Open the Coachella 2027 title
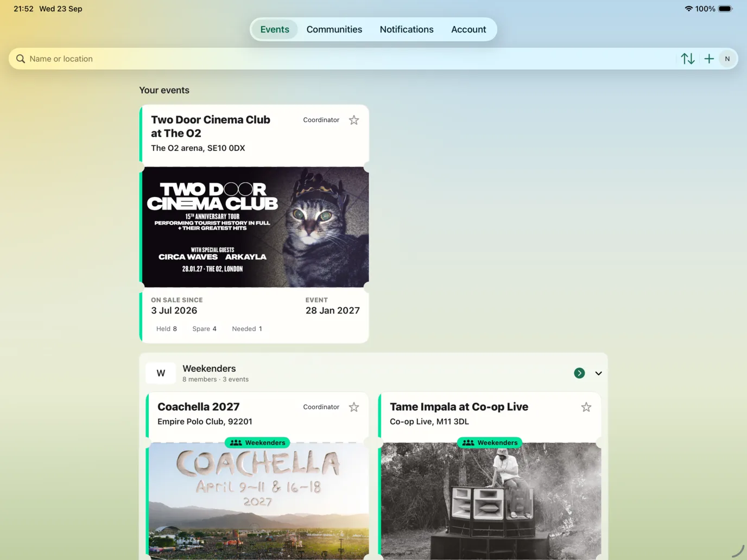747x560 pixels. [x=199, y=407]
